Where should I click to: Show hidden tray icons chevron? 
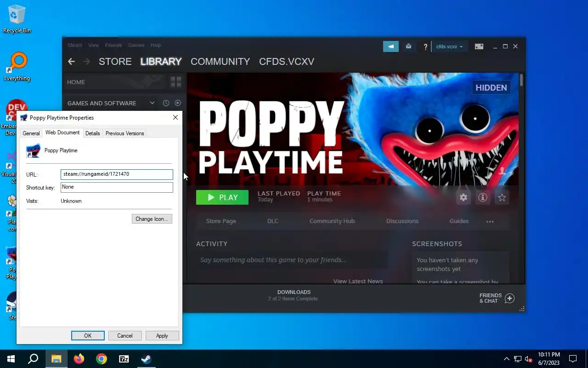tap(507, 359)
